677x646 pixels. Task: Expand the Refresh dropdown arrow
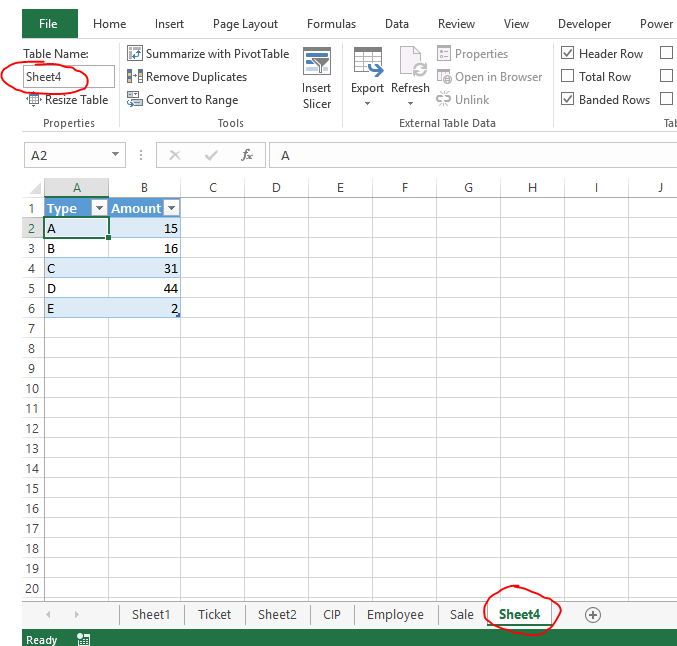[410, 103]
